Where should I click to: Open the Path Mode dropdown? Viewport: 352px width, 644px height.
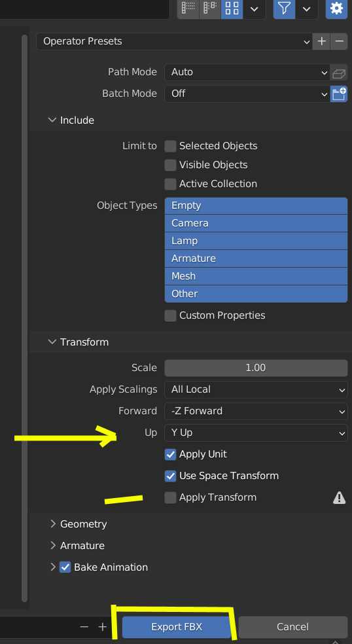[247, 72]
